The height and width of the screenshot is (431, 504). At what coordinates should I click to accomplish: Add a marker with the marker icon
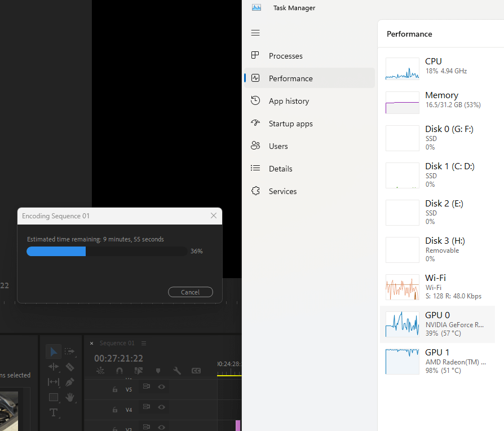[158, 371]
